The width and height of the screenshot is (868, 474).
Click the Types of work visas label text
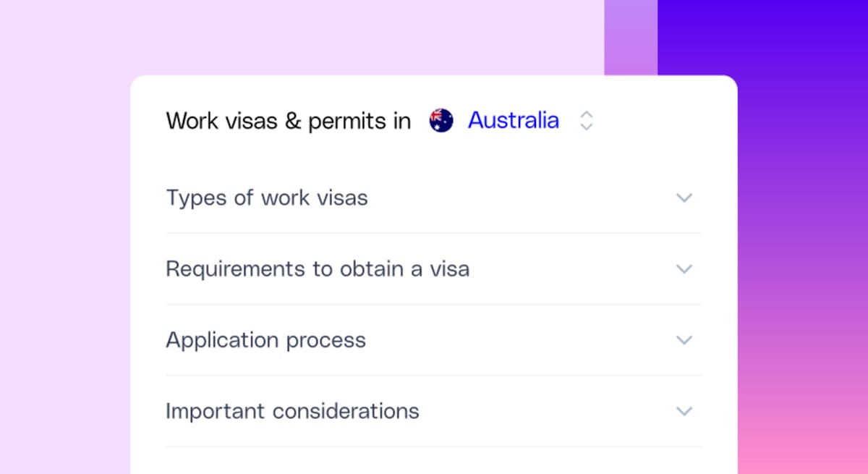267,197
